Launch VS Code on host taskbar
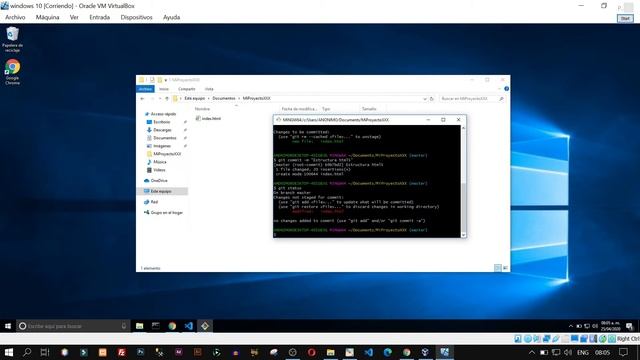This screenshot has width=640, height=360. click(x=369, y=352)
